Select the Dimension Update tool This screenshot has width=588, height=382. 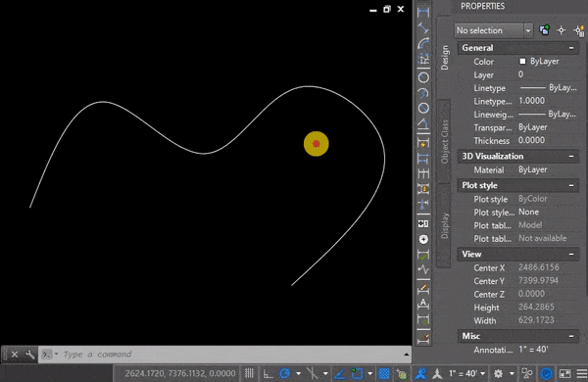[423, 319]
